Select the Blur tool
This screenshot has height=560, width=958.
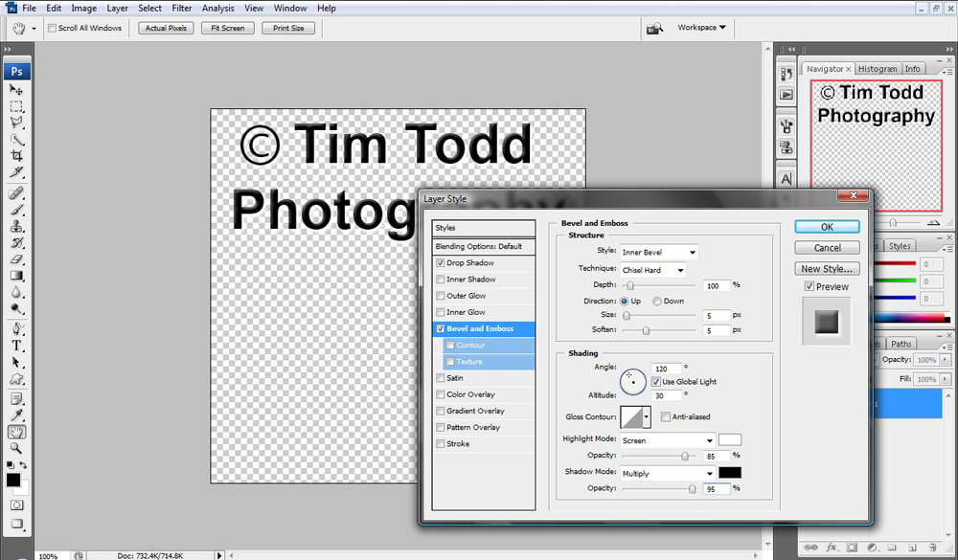[x=16, y=293]
